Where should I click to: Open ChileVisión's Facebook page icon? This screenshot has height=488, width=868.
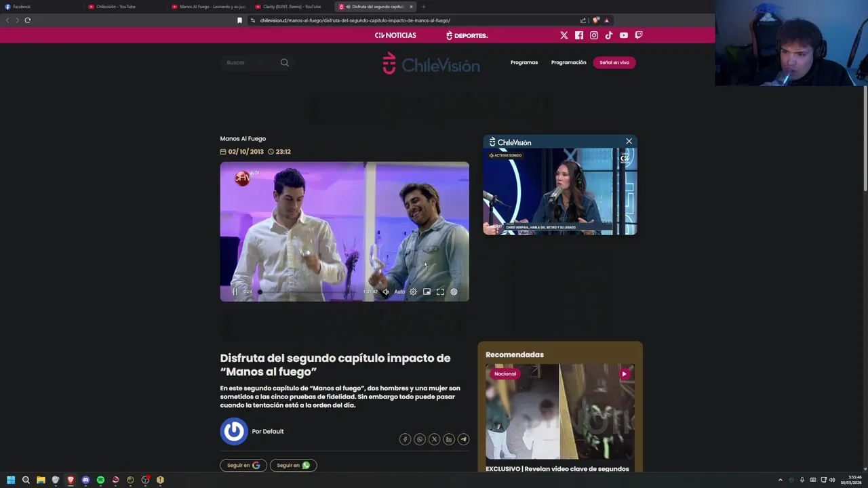click(579, 35)
